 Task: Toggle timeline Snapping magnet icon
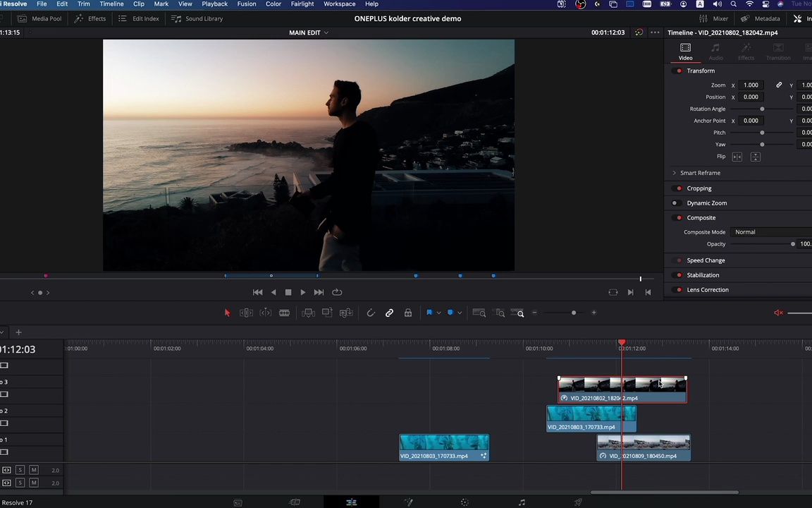pyautogui.click(x=370, y=313)
